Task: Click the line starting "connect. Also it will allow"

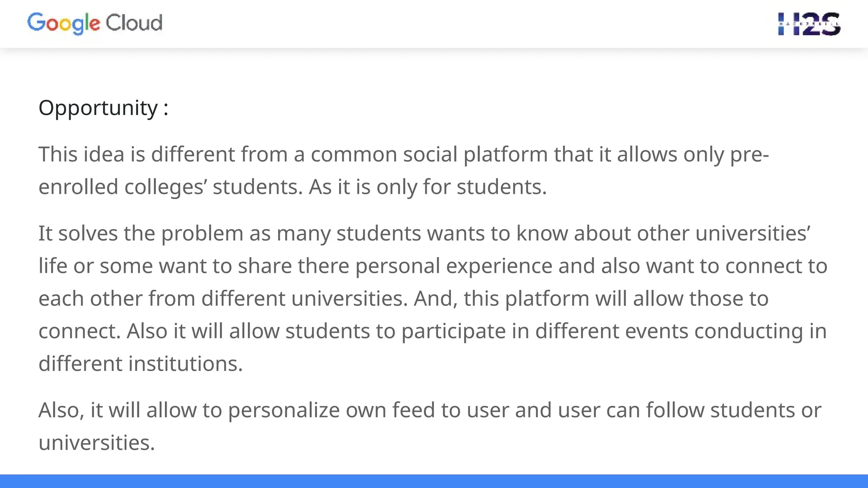Action: 432,331
